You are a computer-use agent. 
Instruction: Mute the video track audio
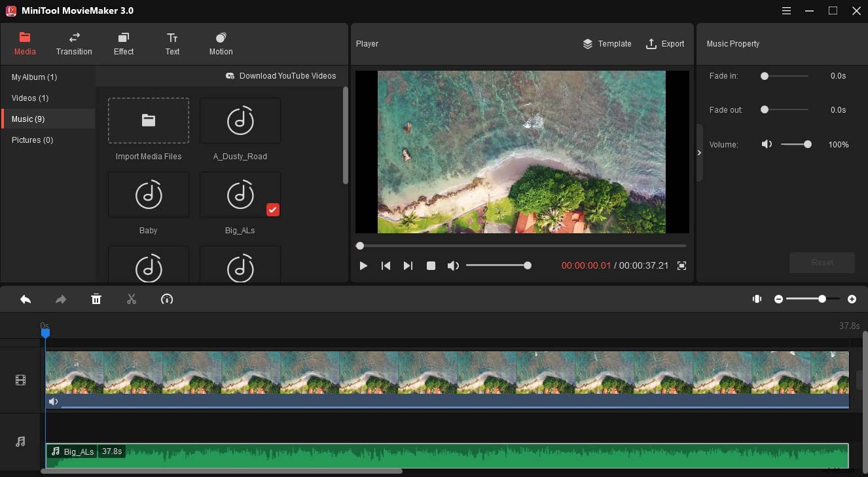point(54,402)
